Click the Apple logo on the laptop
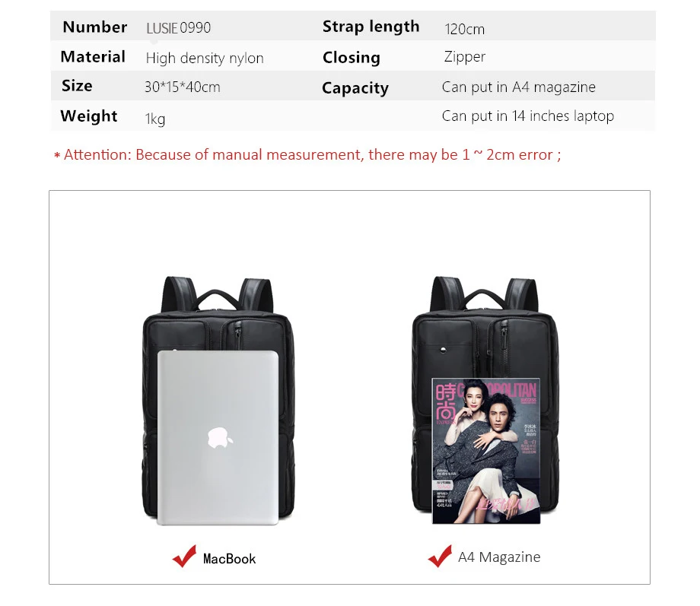Image resolution: width=700 pixels, height=606 pixels. click(x=220, y=437)
